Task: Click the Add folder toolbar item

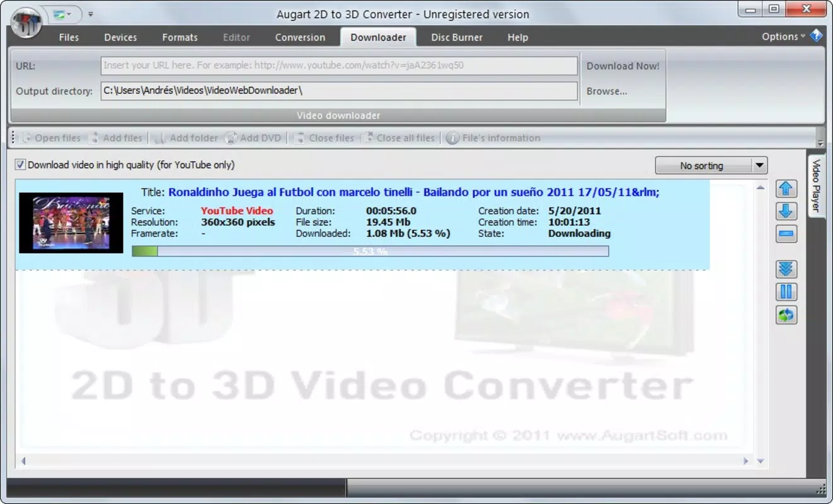Action: (x=185, y=138)
